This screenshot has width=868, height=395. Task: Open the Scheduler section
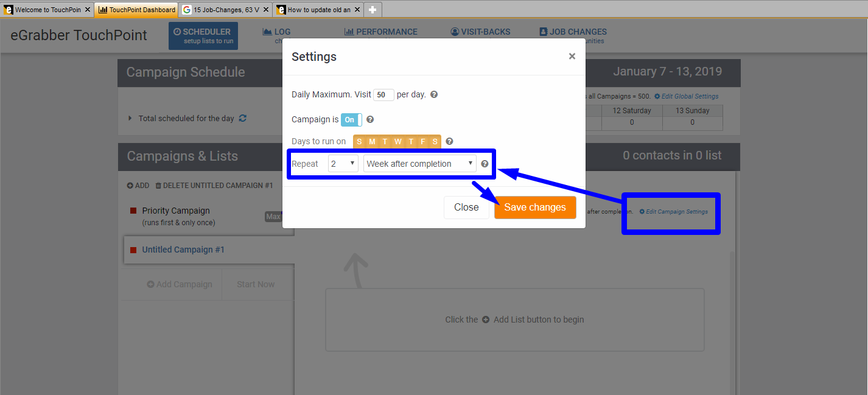click(203, 36)
